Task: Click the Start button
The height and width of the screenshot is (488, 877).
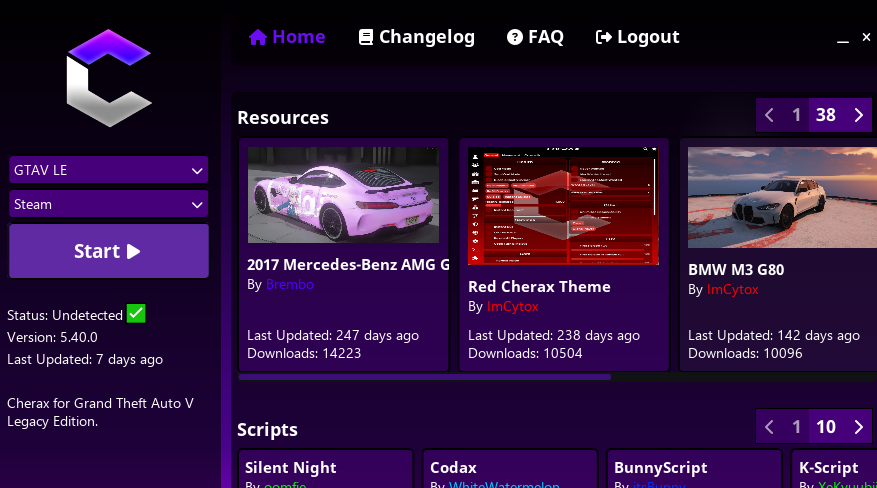Action: point(109,251)
